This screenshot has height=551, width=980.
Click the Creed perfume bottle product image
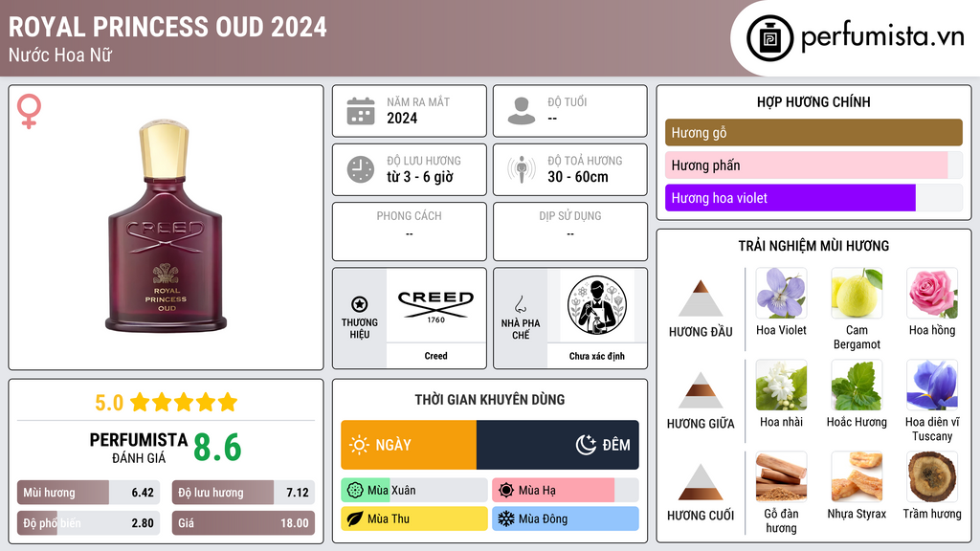tap(166, 226)
